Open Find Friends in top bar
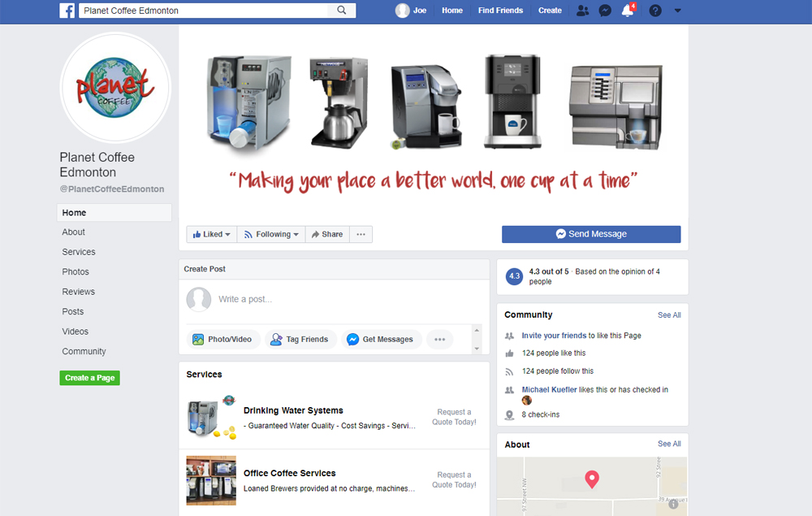Screen dimensions: 812x516 click(x=500, y=11)
